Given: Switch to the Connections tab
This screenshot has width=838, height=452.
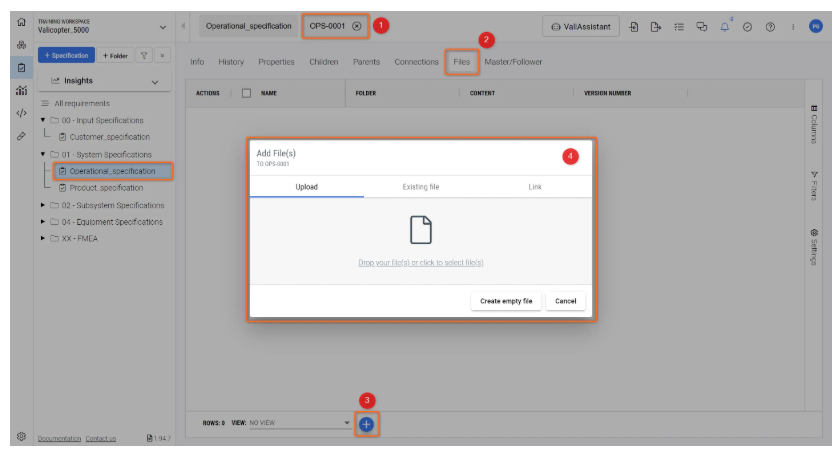Looking at the screenshot, I should click(x=416, y=62).
